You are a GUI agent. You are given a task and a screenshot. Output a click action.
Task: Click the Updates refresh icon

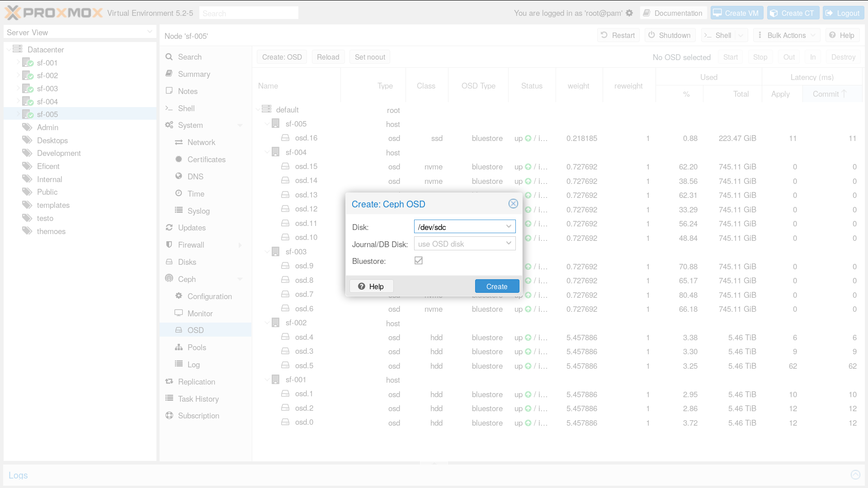tap(169, 227)
